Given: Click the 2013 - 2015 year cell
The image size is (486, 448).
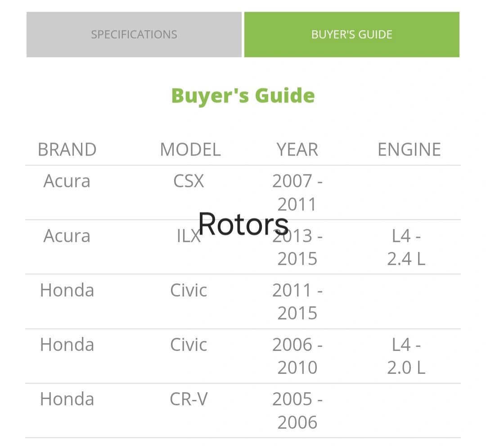Looking at the screenshot, I should pos(297,247).
